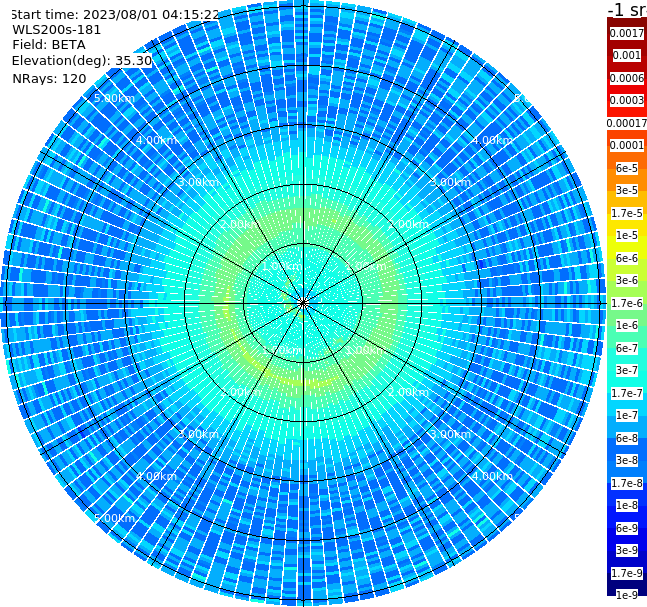This screenshot has width=647, height=607.
Task: Select the lower-left 4.00km range ring label
Action: point(156,476)
